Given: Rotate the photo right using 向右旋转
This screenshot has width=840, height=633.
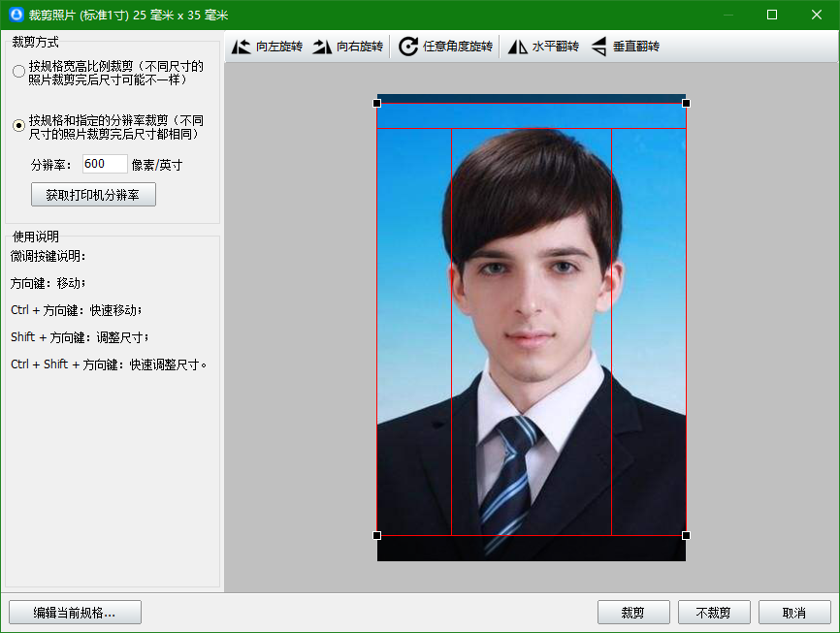Looking at the screenshot, I should point(351,46).
